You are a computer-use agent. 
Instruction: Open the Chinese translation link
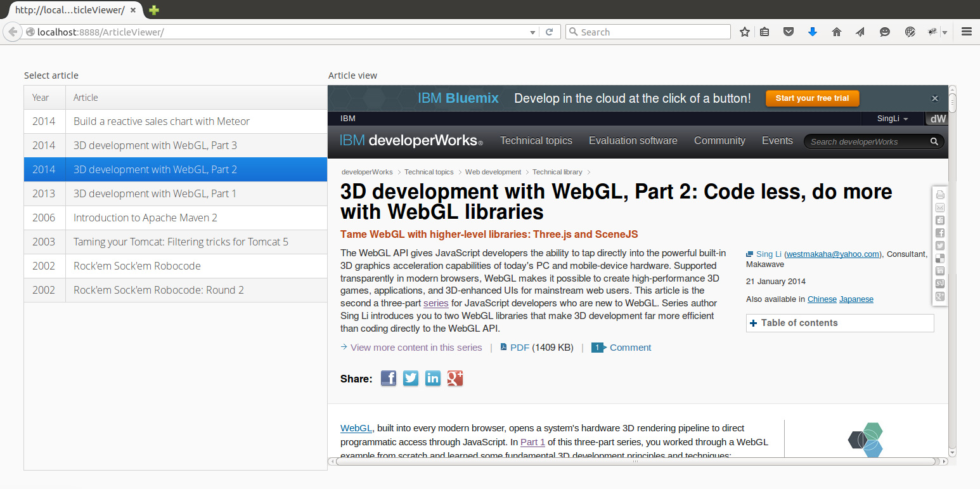coord(822,299)
